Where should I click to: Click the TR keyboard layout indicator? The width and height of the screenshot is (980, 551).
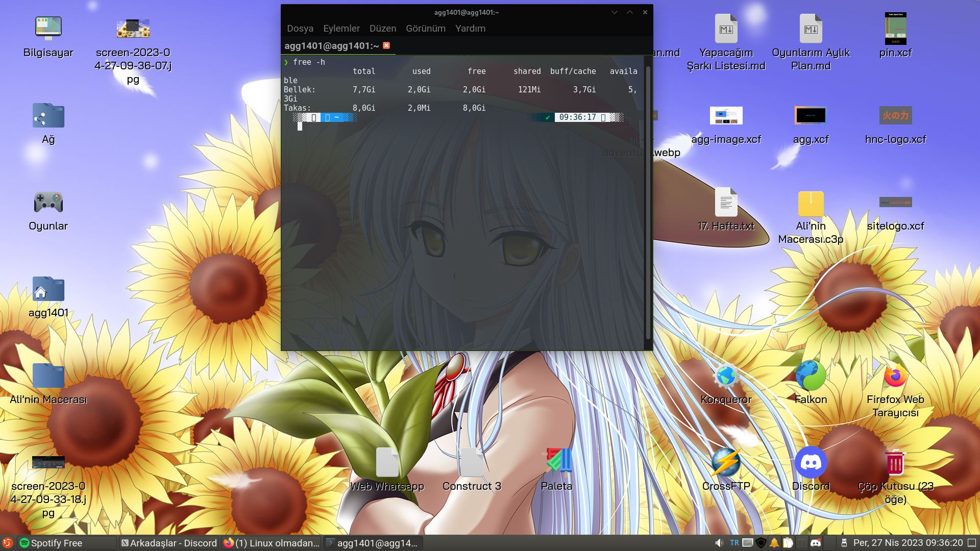(734, 543)
